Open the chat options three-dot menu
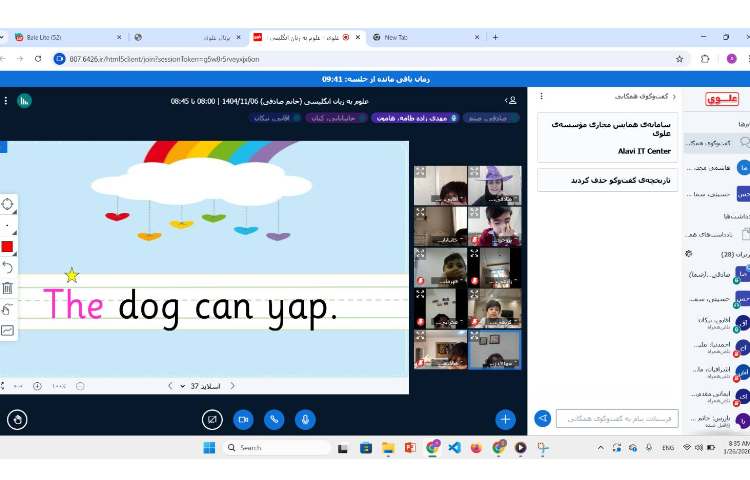This screenshot has height=480, width=750. [x=541, y=97]
